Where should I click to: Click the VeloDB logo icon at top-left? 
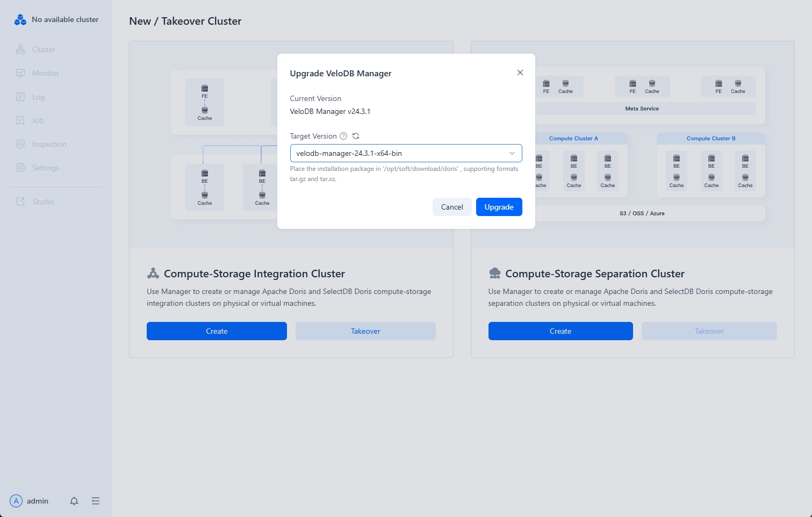point(20,20)
